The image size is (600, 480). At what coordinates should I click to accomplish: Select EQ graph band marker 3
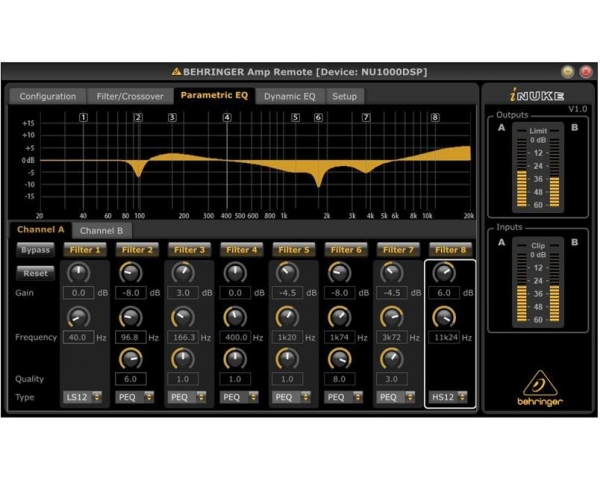pos(172,117)
